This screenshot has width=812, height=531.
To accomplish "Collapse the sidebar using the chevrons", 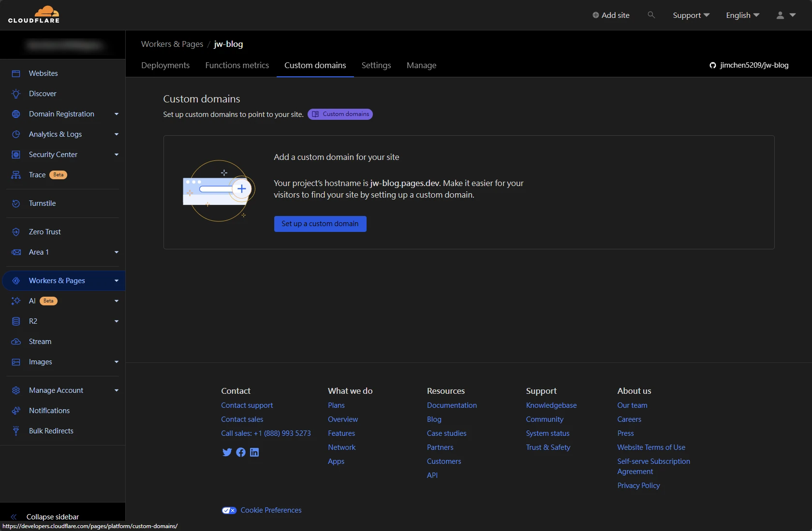I will click(x=14, y=517).
